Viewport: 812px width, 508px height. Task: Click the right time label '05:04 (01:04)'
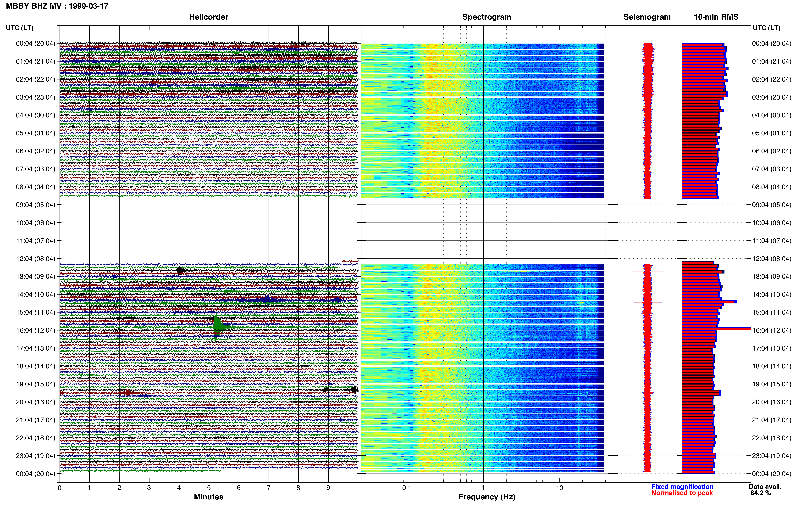(x=772, y=133)
